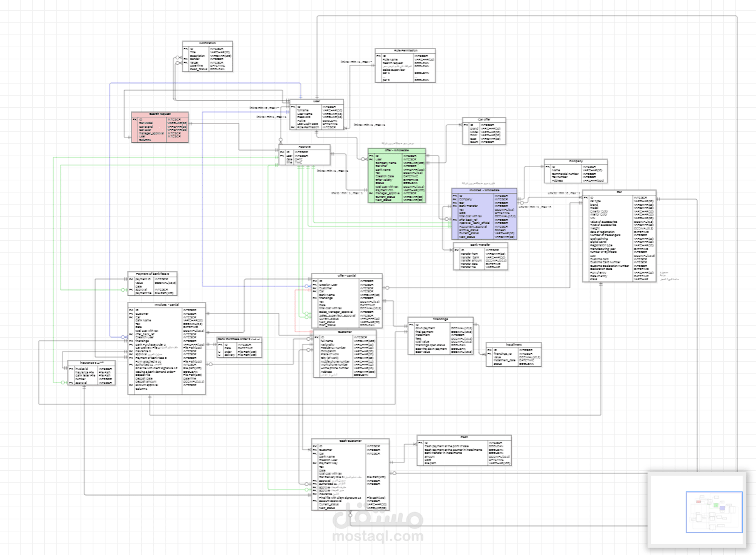Select the Car table header
The width and height of the screenshot is (756, 555).
coord(619,192)
